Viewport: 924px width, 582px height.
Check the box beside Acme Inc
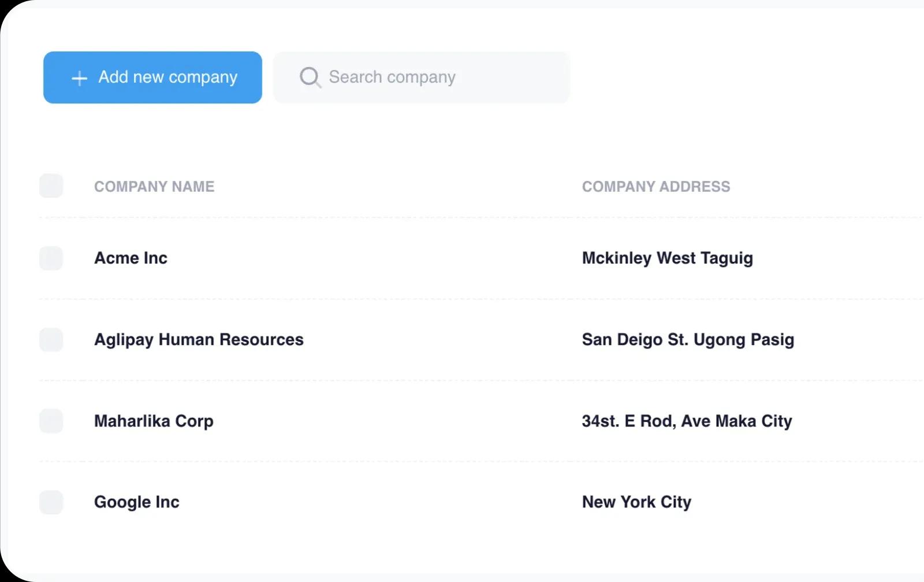pyautogui.click(x=51, y=258)
